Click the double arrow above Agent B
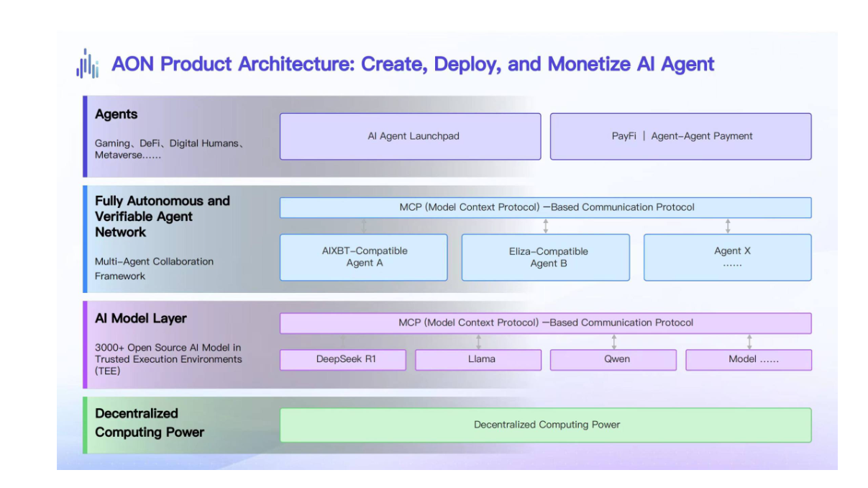The height and width of the screenshot is (488, 868). [x=546, y=226]
